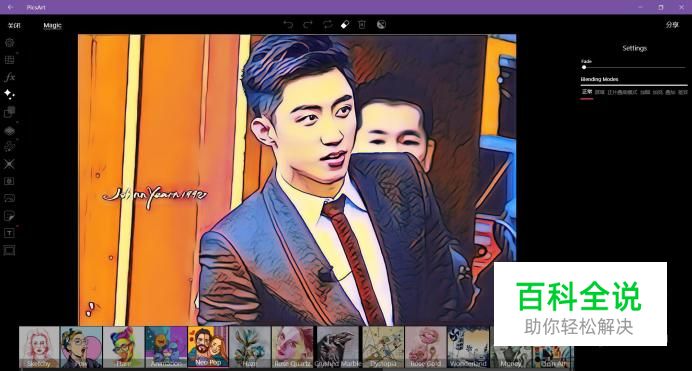Open the X-shaped lens flare icon

(x=9, y=164)
